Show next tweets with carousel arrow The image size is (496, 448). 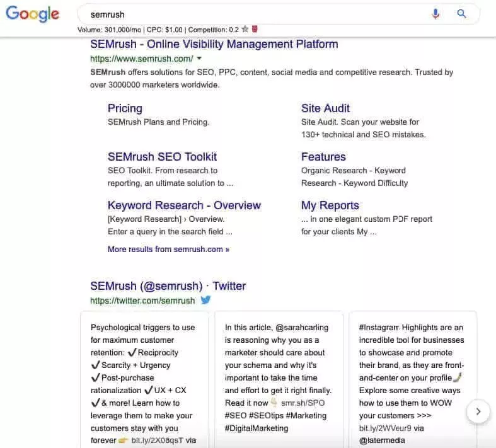pyautogui.click(x=478, y=411)
